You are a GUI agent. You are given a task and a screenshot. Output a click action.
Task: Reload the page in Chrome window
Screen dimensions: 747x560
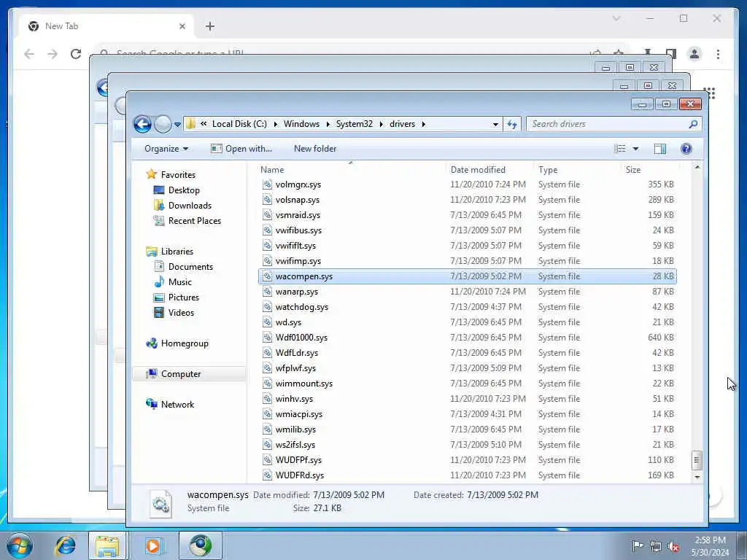(76, 54)
